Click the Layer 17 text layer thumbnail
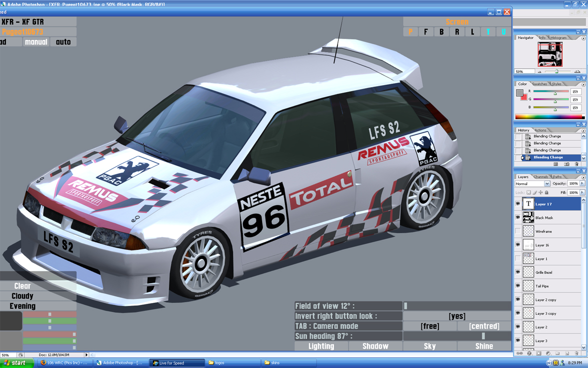 [x=528, y=204]
